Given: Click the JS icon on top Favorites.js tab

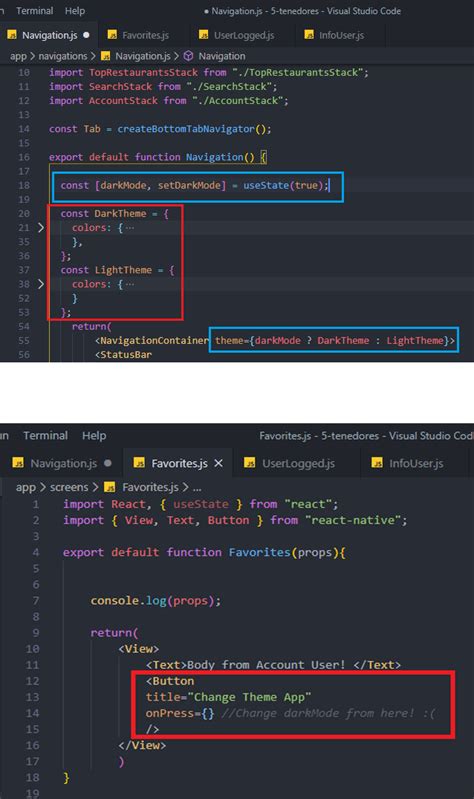Looking at the screenshot, I should (x=112, y=35).
